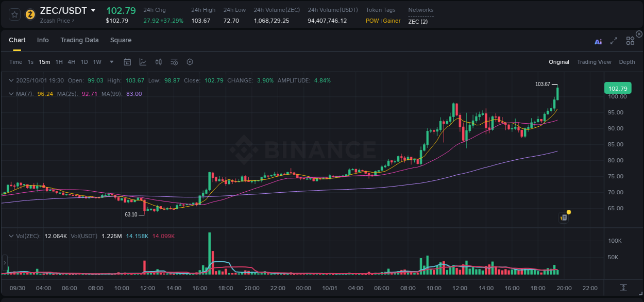Screen dimensions: 644x302
Task: Collapse the volume panel using its chevron
Action: [x=11, y=236]
